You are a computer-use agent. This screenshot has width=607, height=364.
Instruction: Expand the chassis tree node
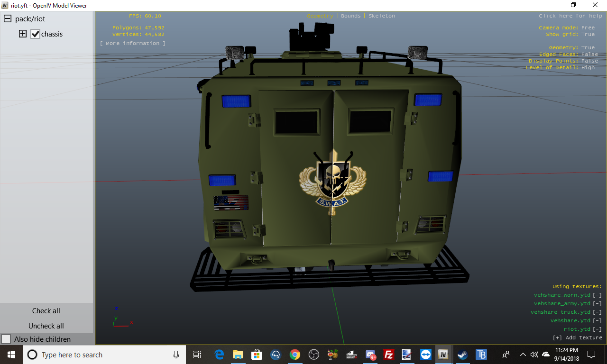22,34
